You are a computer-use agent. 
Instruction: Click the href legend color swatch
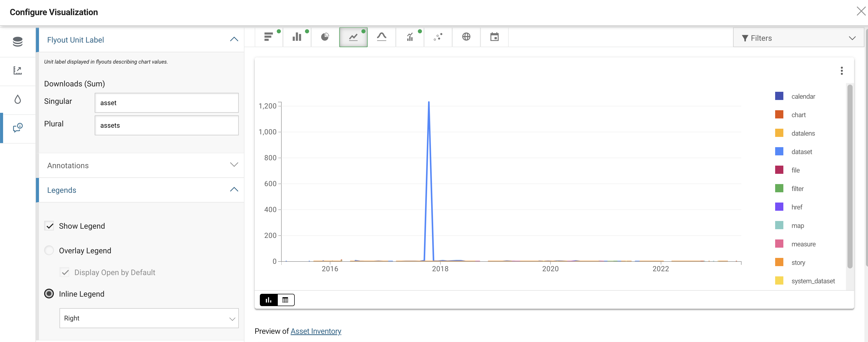[779, 207]
